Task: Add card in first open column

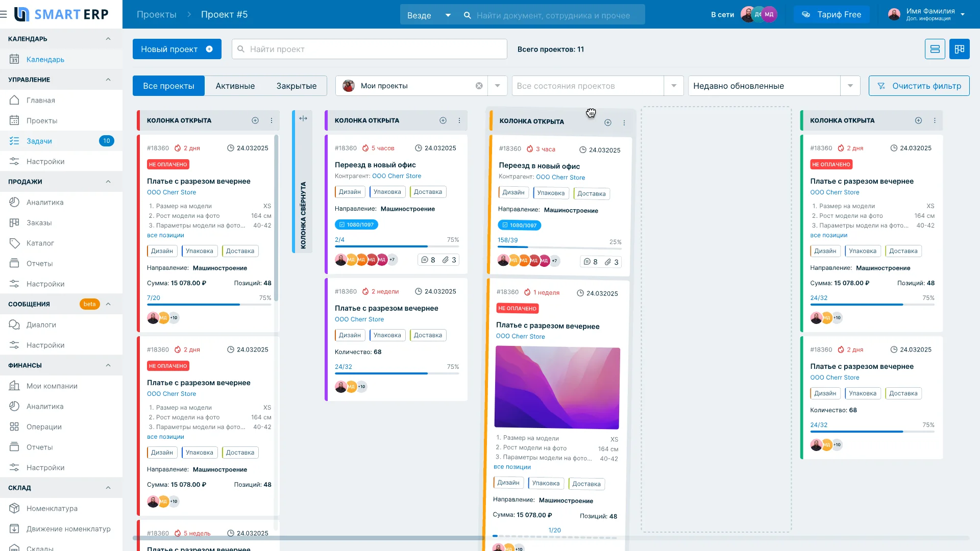Action: tap(255, 120)
